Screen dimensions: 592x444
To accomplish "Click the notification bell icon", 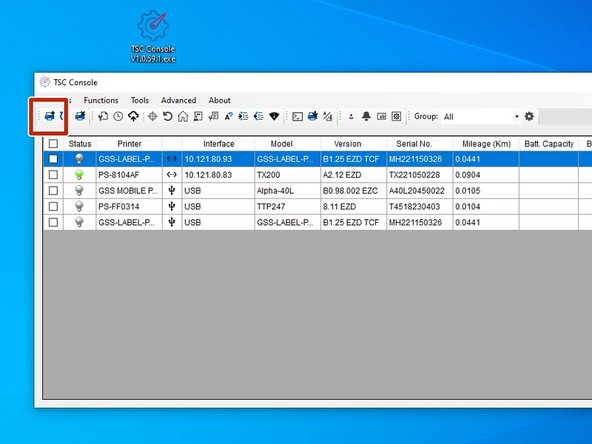I will tap(366, 116).
